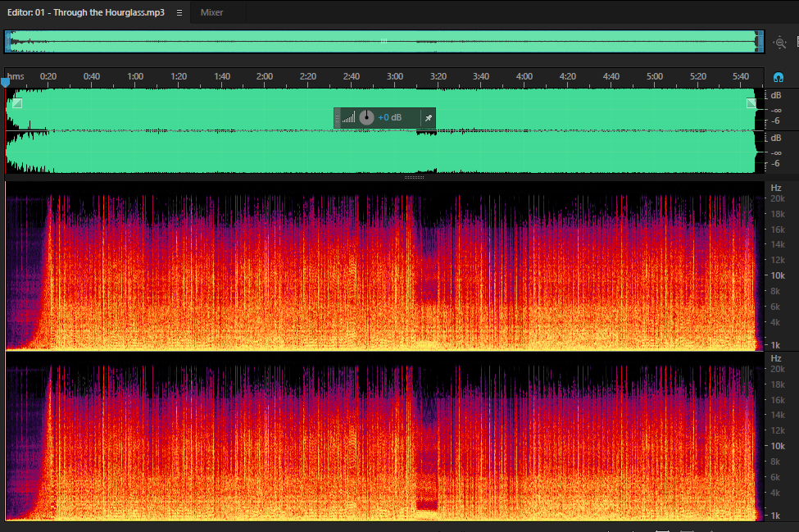This screenshot has height=532, width=799.
Task: Click the 10k mark on right channel frequency scale
Action: (x=777, y=447)
